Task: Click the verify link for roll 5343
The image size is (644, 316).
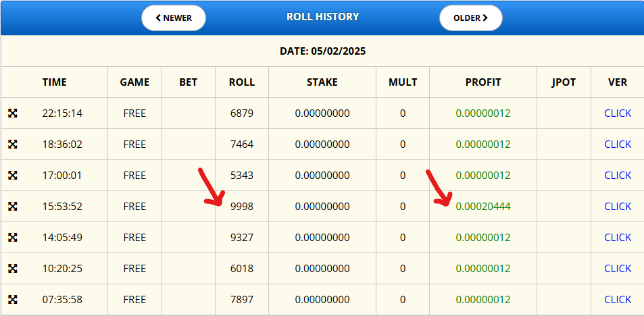Action: pos(617,176)
